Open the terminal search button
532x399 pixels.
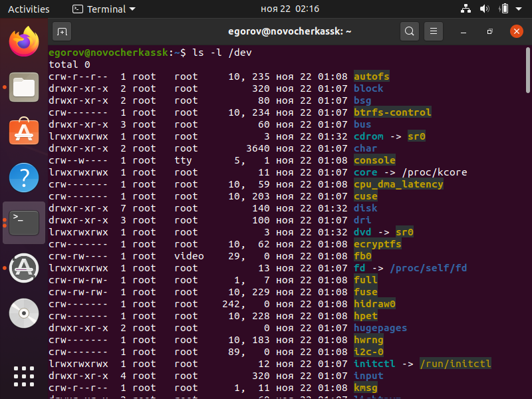click(x=409, y=31)
